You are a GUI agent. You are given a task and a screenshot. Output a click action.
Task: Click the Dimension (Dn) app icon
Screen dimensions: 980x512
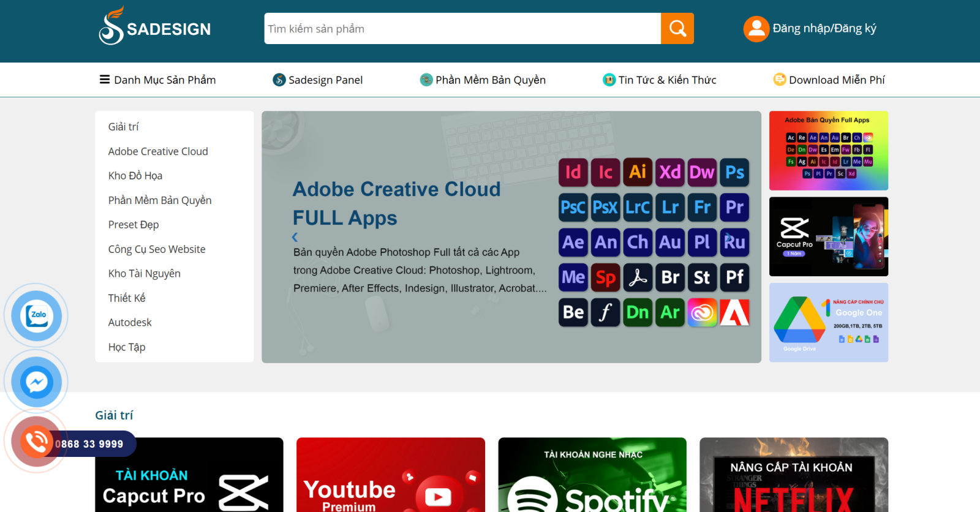click(638, 312)
